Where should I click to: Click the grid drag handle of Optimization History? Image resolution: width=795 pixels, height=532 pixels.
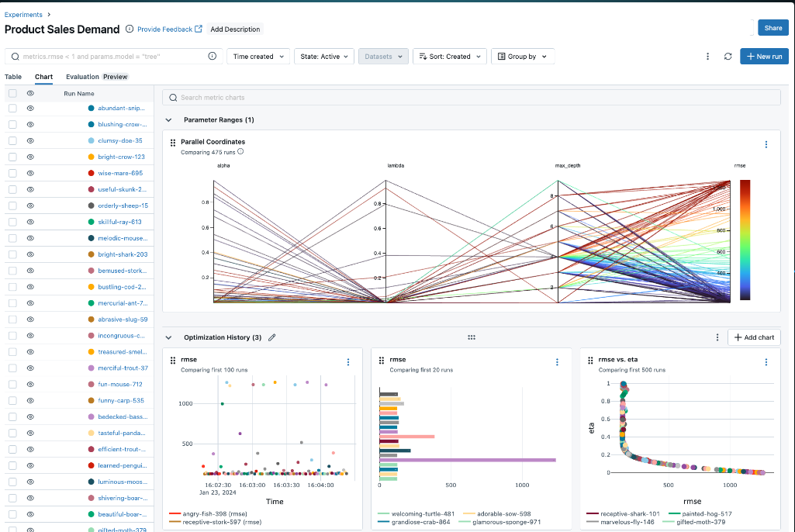[472, 337]
